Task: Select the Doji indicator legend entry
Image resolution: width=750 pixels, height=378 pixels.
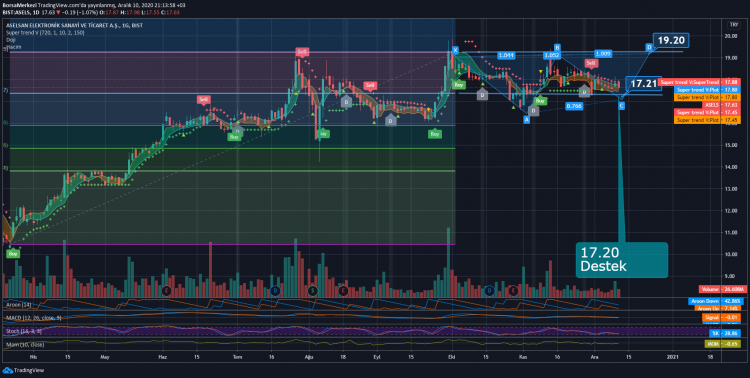Action: tap(11, 40)
